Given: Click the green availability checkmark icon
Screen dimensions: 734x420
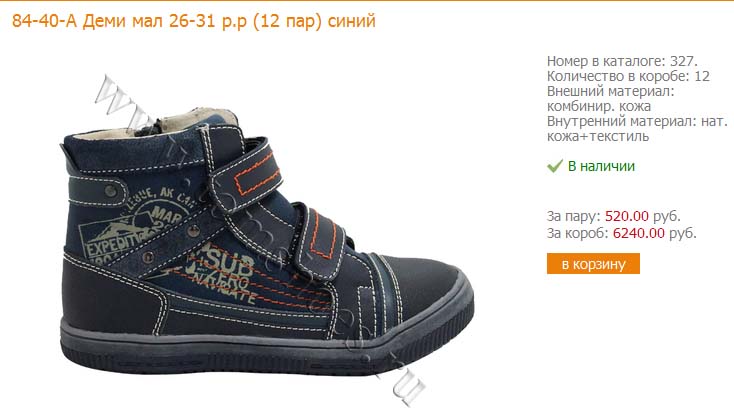Looking at the screenshot, I should coord(555,166).
